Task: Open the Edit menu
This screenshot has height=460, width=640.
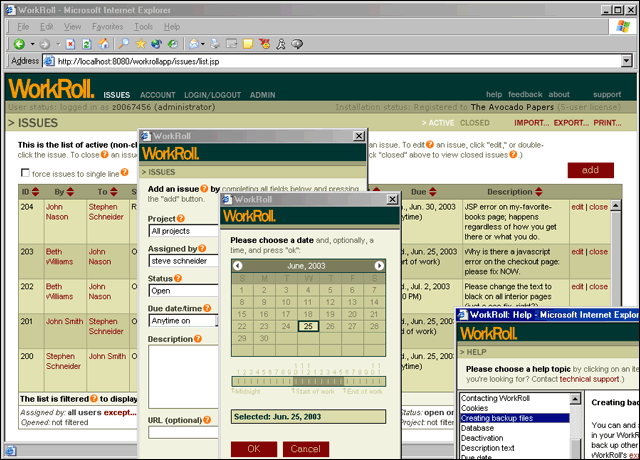Action: (x=47, y=27)
